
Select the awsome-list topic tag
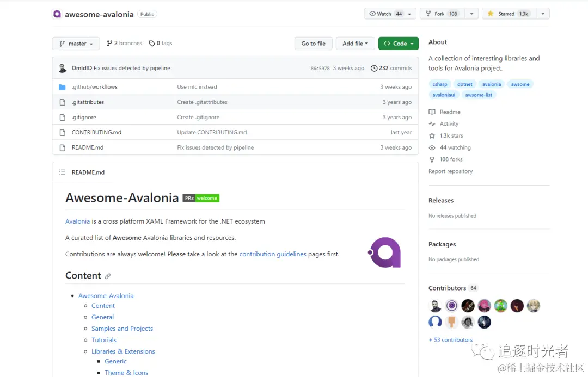479,95
